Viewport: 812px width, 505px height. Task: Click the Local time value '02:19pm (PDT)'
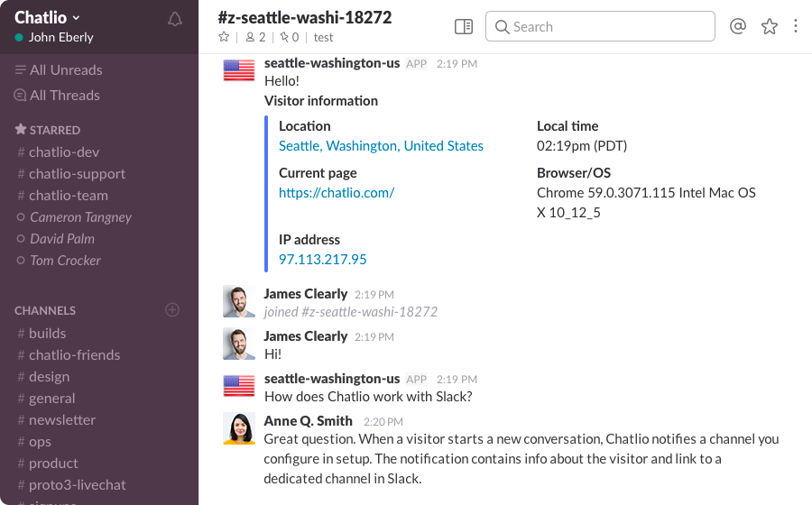tap(582, 146)
